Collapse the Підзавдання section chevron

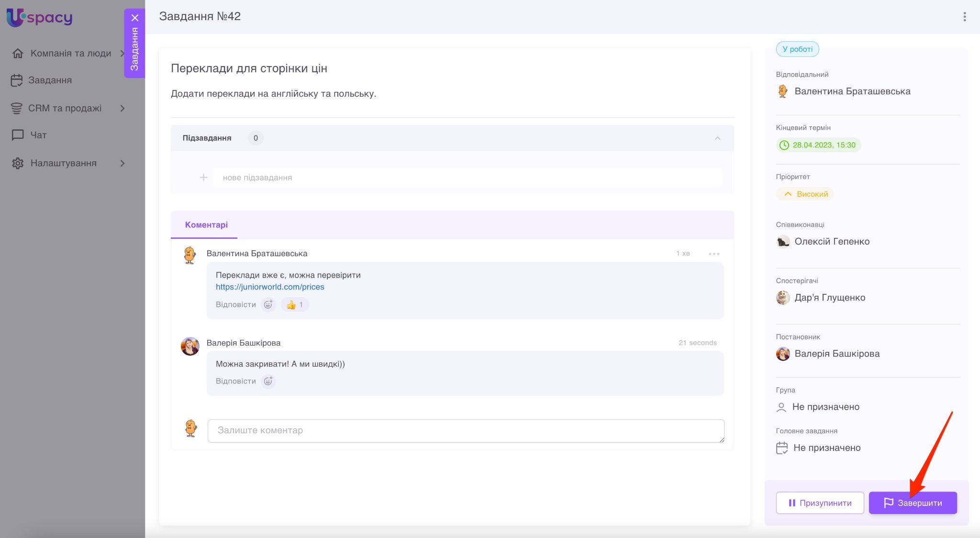(x=717, y=138)
